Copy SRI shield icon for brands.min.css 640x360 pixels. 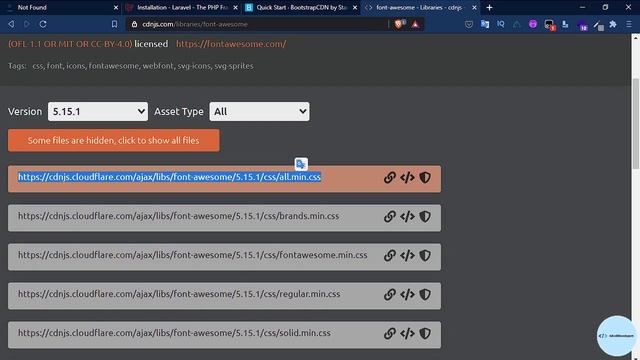click(x=425, y=216)
